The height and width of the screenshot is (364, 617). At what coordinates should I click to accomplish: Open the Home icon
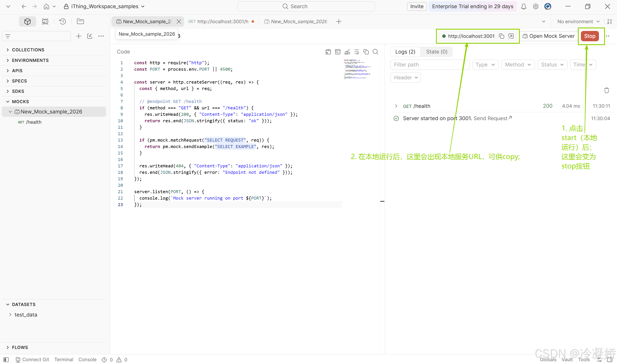coord(46,6)
